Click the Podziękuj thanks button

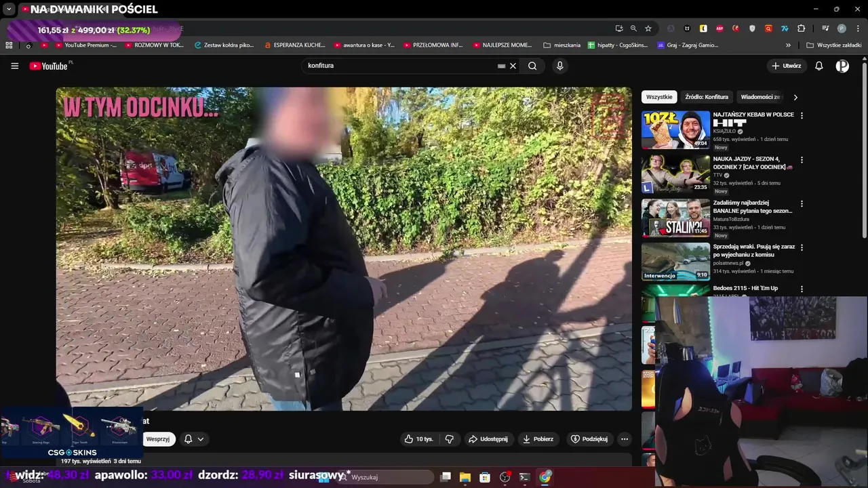[x=589, y=439]
